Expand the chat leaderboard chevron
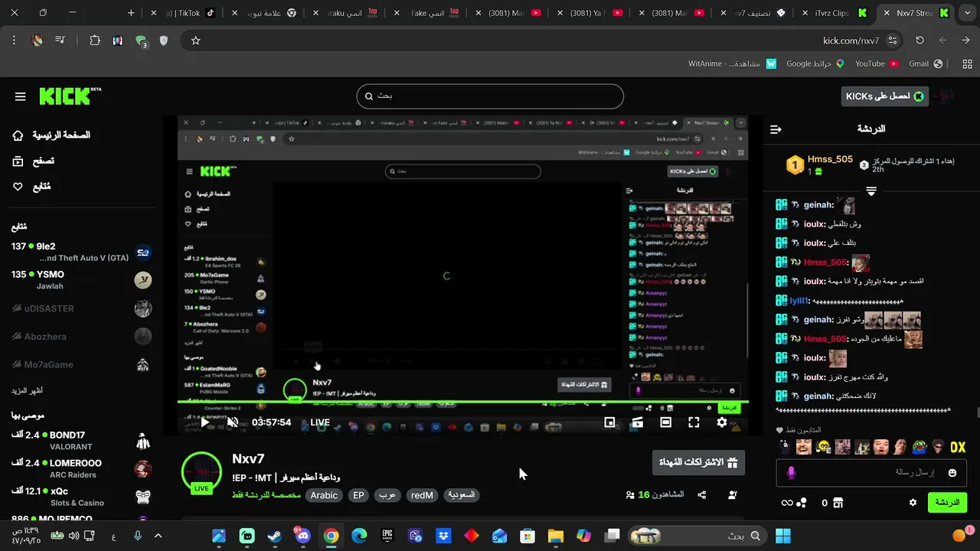The width and height of the screenshot is (980, 551). (x=871, y=191)
